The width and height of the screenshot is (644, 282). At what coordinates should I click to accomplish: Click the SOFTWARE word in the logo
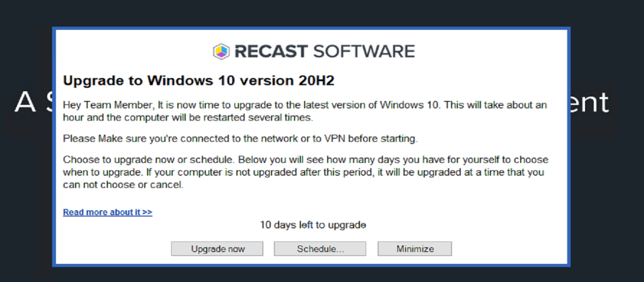click(363, 51)
